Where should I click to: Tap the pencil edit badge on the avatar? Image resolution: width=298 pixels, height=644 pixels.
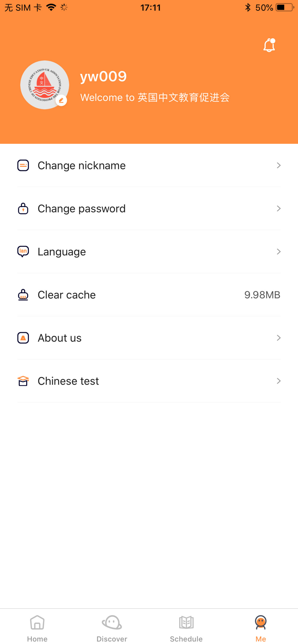coord(61,100)
